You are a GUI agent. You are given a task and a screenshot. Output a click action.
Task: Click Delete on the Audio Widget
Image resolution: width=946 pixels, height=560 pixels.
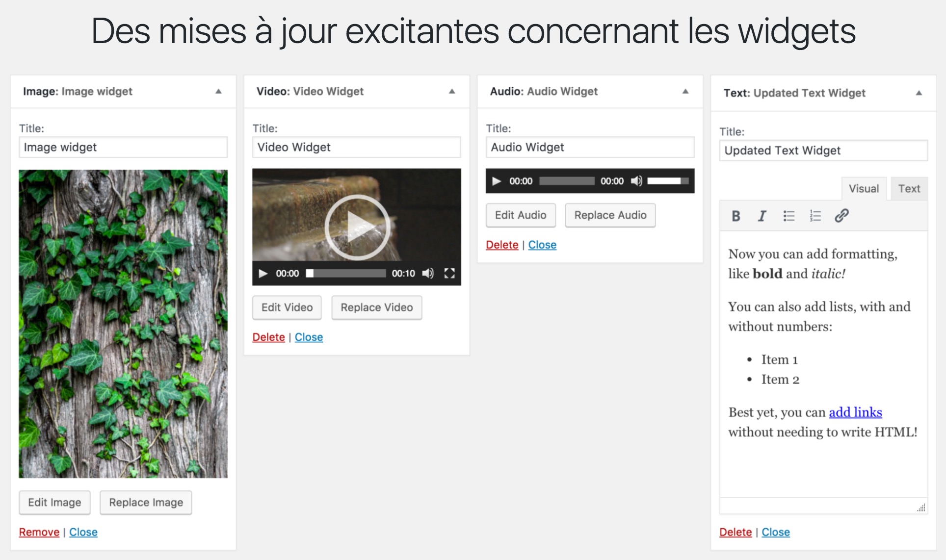pyautogui.click(x=501, y=243)
